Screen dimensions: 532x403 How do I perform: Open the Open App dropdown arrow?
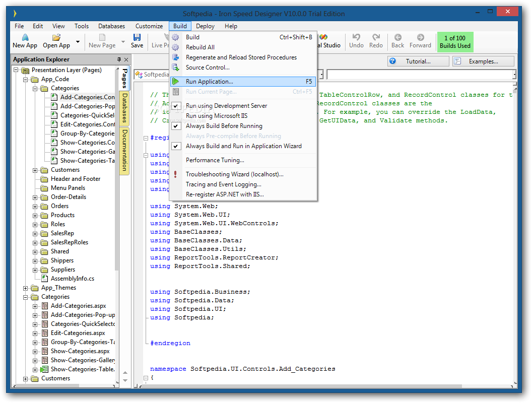point(78,41)
